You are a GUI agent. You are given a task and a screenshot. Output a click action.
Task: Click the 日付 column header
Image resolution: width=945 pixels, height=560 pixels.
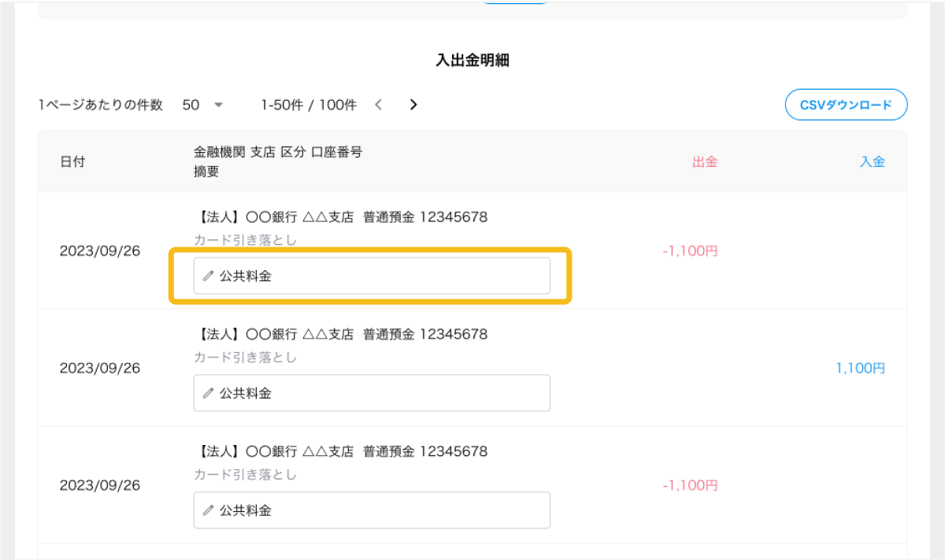click(x=72, y=162)
